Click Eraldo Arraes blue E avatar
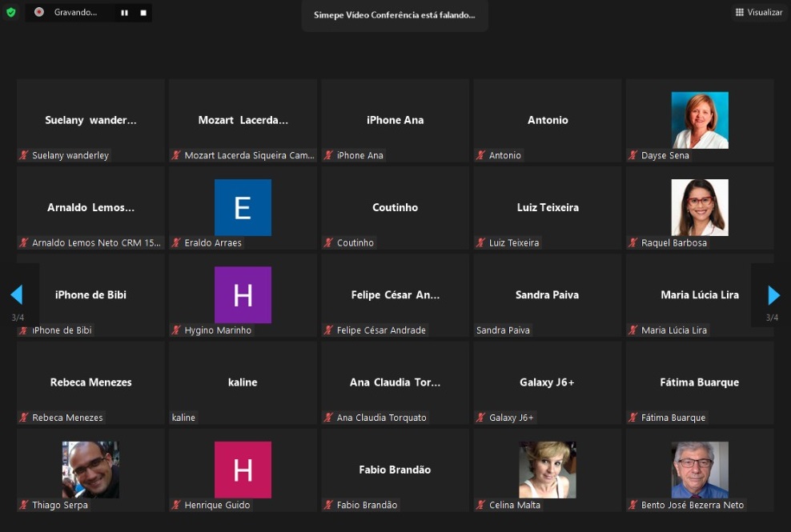Screen dimensions: 791x532 pos(243,207)
